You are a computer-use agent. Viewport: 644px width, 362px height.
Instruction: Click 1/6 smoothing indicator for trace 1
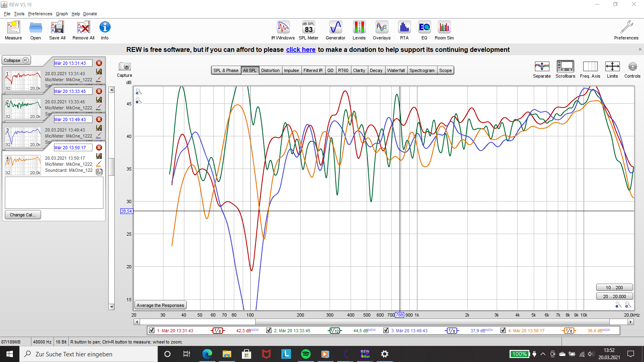[217, 331]
